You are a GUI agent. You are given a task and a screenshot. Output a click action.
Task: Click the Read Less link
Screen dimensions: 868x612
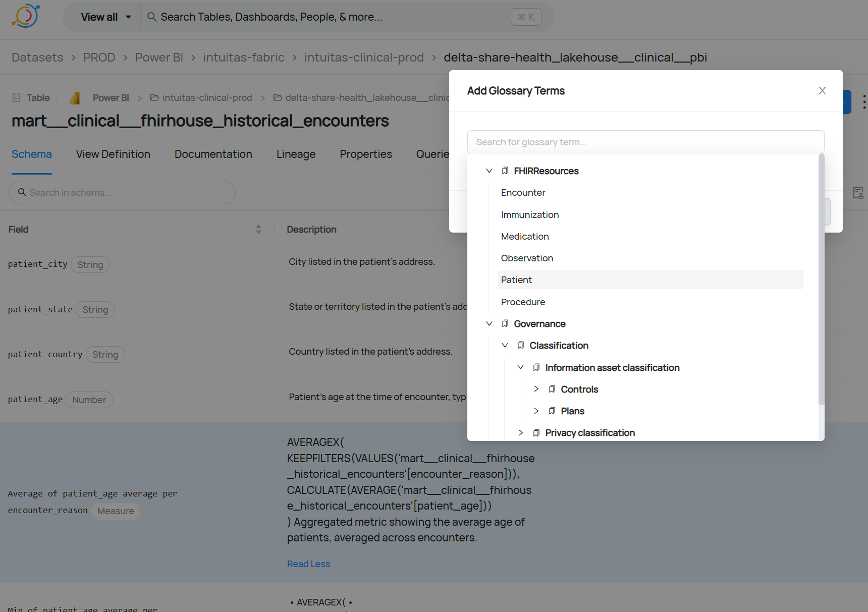pos(308,564)
